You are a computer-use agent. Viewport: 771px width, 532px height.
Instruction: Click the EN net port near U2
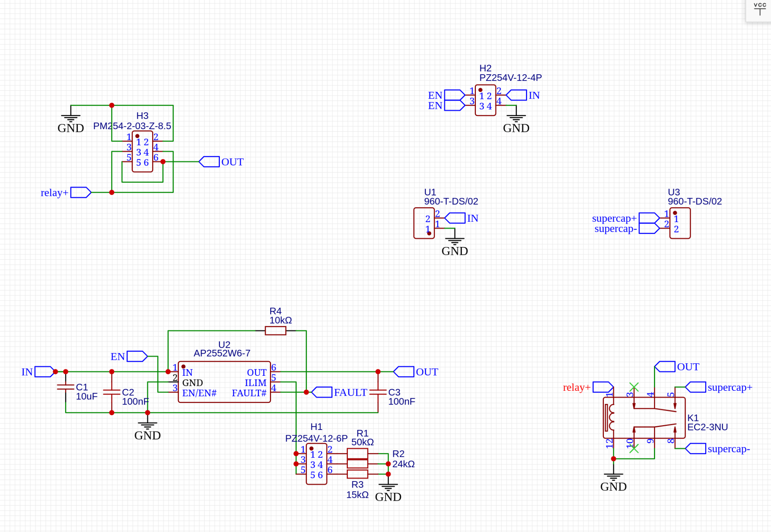[x=137, y=356]
